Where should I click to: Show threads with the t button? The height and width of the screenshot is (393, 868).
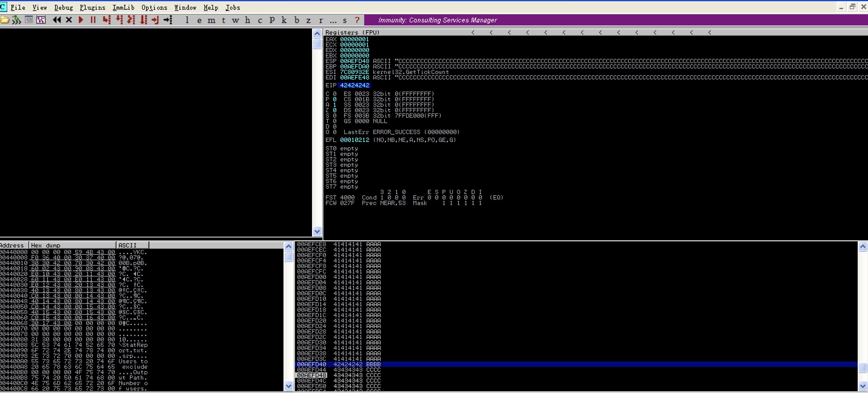point(223,20)
